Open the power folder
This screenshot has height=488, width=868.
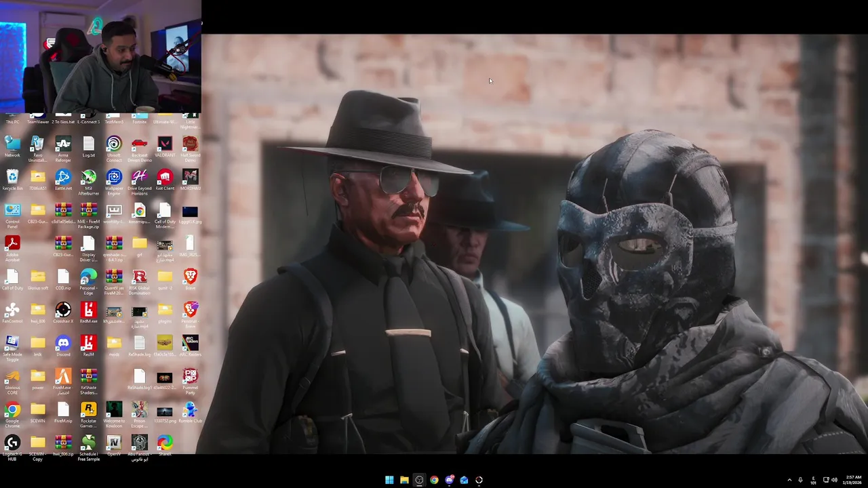37,380
